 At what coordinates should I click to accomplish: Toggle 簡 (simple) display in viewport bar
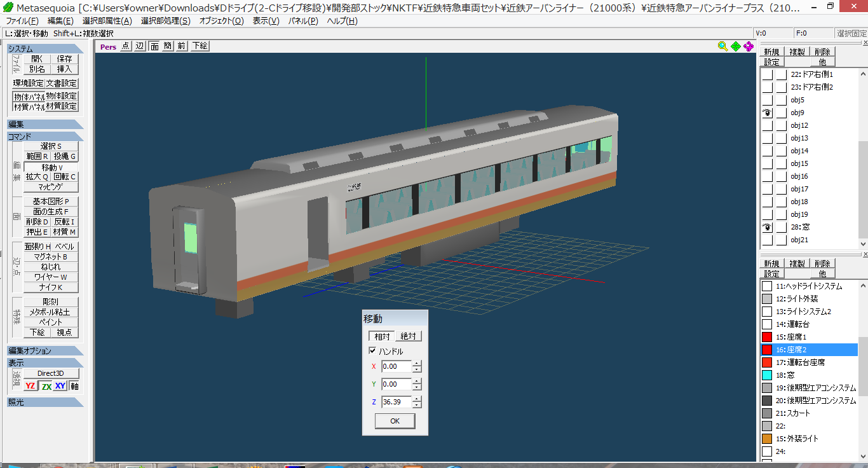tap(167, 46)
